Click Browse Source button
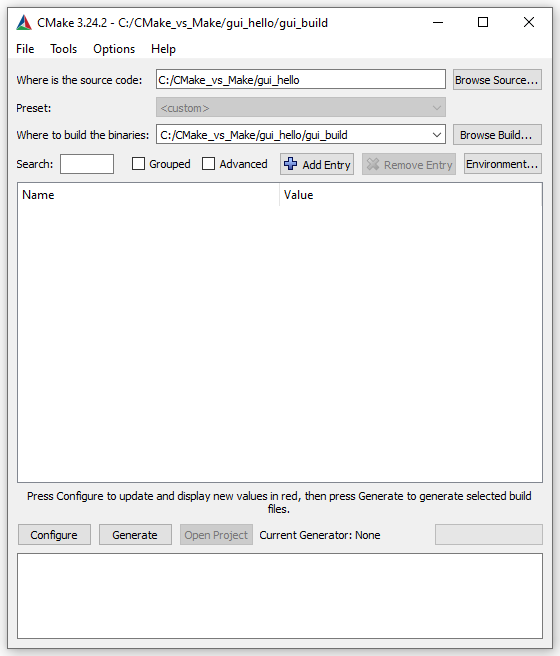The image size is (560, 656). [497, 79]
